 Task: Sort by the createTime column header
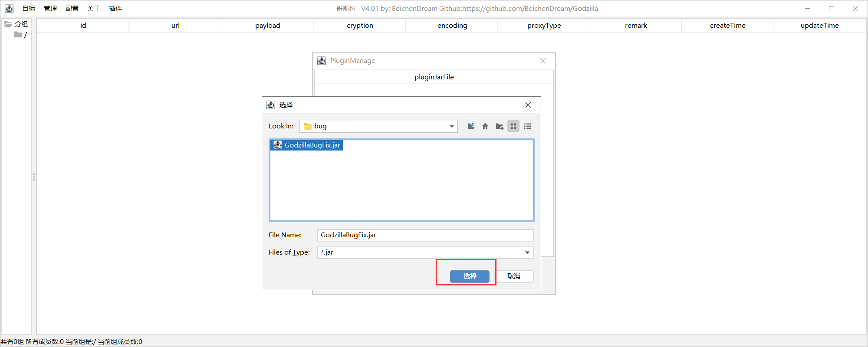pos(728,26)
